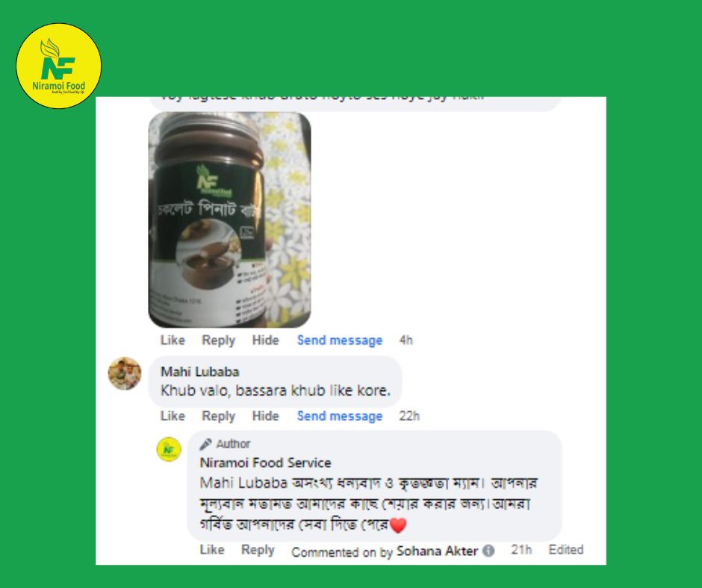Image resolution: width=702 pixels, height=588 pixels.
Task: Hide Mahi Lubaba's comment
Action: click(x=265, y=416)
